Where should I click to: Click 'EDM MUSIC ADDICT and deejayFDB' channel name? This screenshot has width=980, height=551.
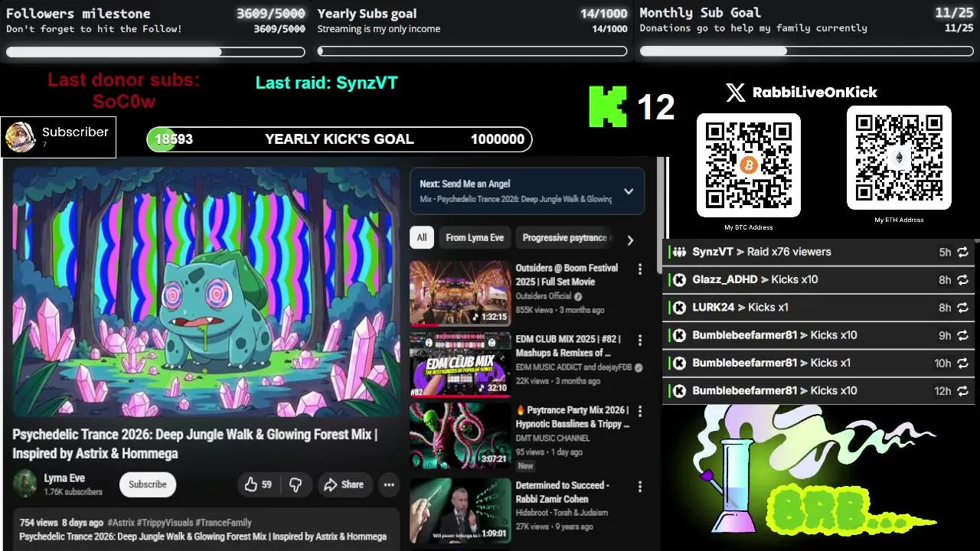coord(573,367)
